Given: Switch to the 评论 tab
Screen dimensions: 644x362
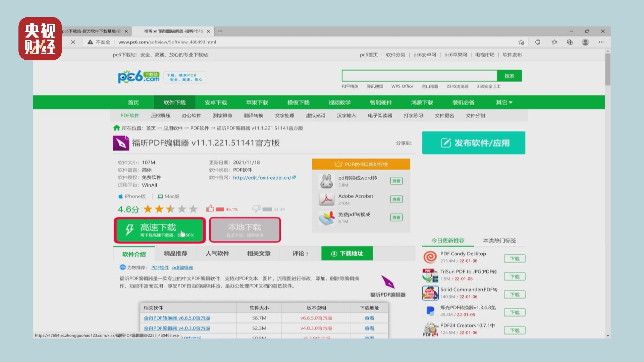Looking at the screenshot, I should [x=300, y=254].
